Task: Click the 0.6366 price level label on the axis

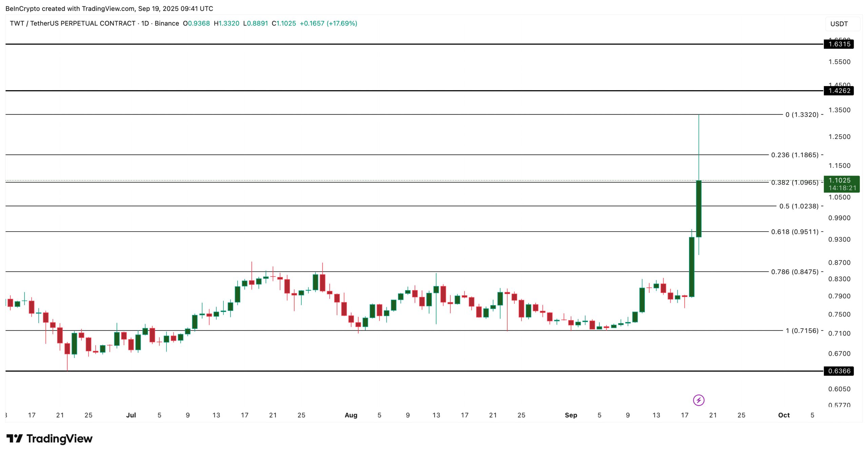Action: coord(839,371)
